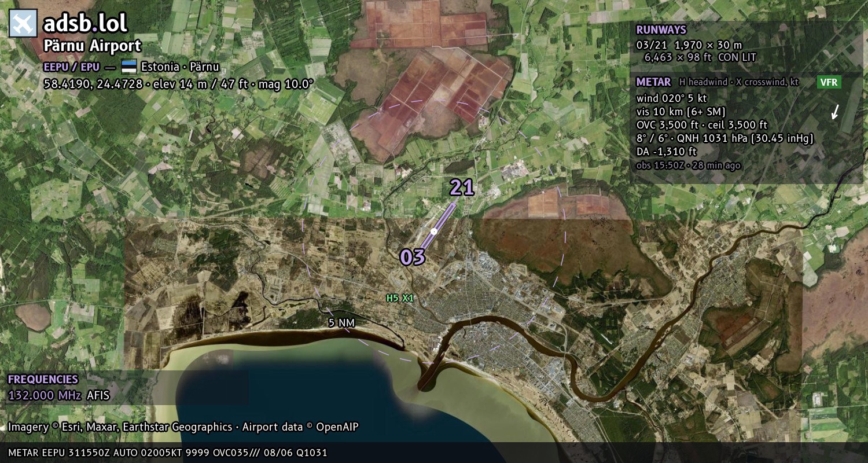Click the adsb.lol airplane logo icon
Screen dimensions: 868x463
pos(23,24)
